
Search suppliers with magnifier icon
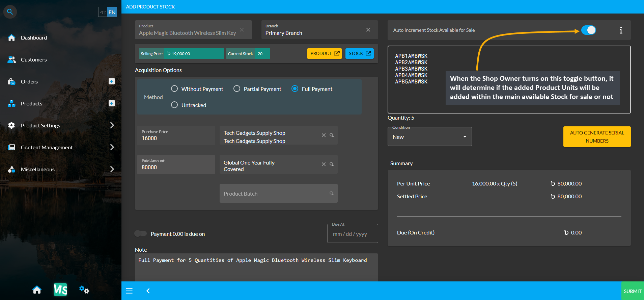click(332, 135)
